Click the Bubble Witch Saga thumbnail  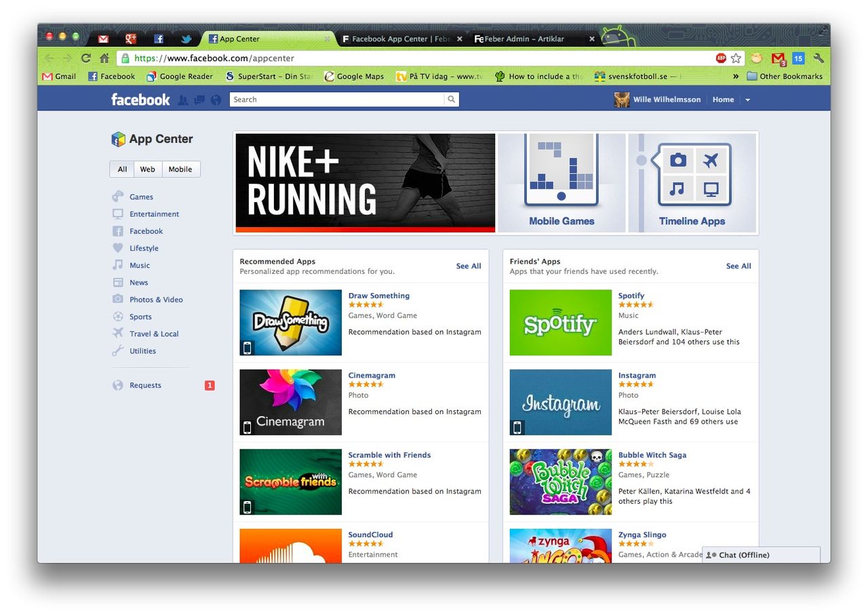click(561, 482)
